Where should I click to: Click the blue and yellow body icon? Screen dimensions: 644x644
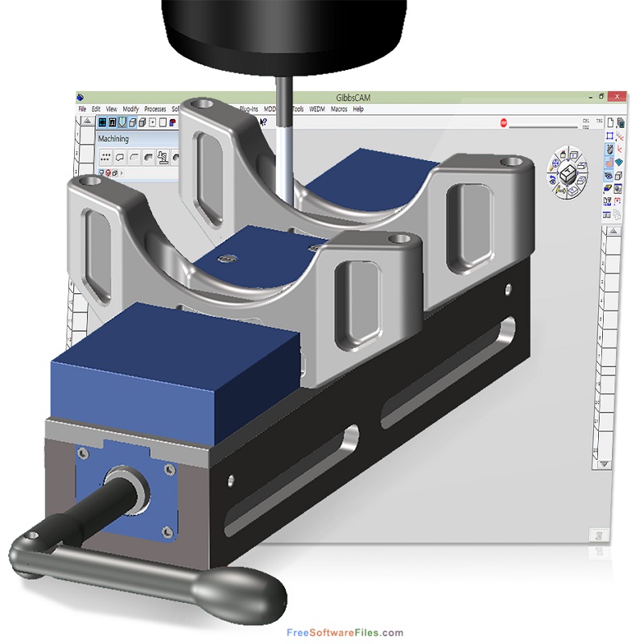pos(609,188)
